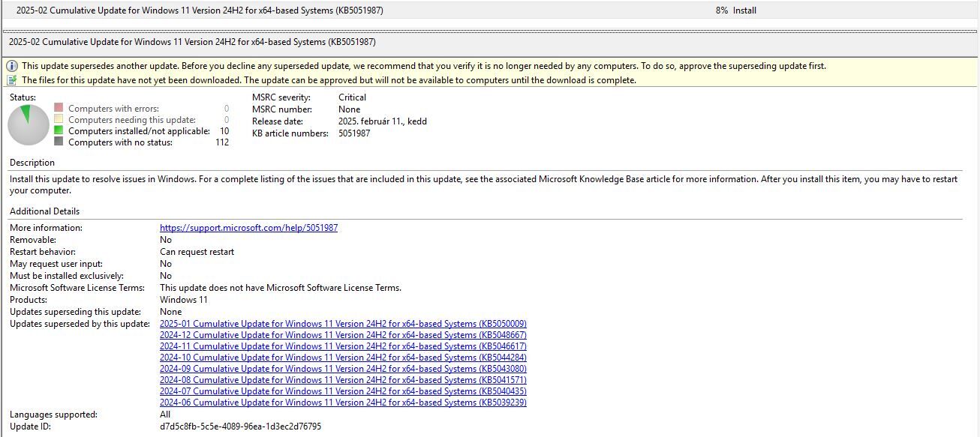Click the 8% percentage value in the update row
The image size is (980, 437).
pyautogui.click(x=722, y=10)
